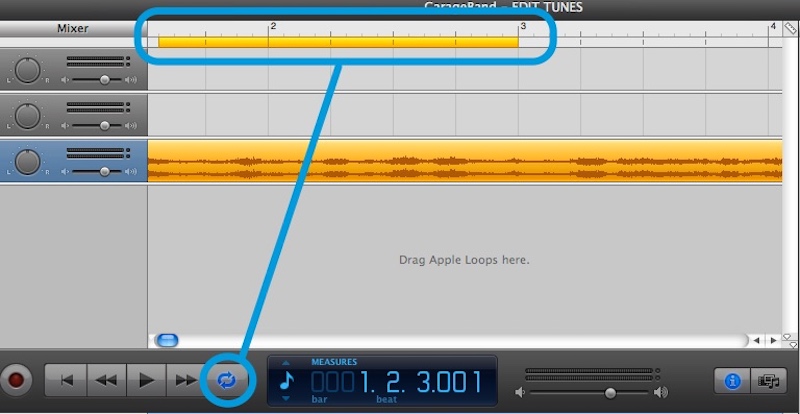Viewport: 800px width, 414px height.
Task: Select the orange audio waveform region
Action: click(x=465, y=161)
